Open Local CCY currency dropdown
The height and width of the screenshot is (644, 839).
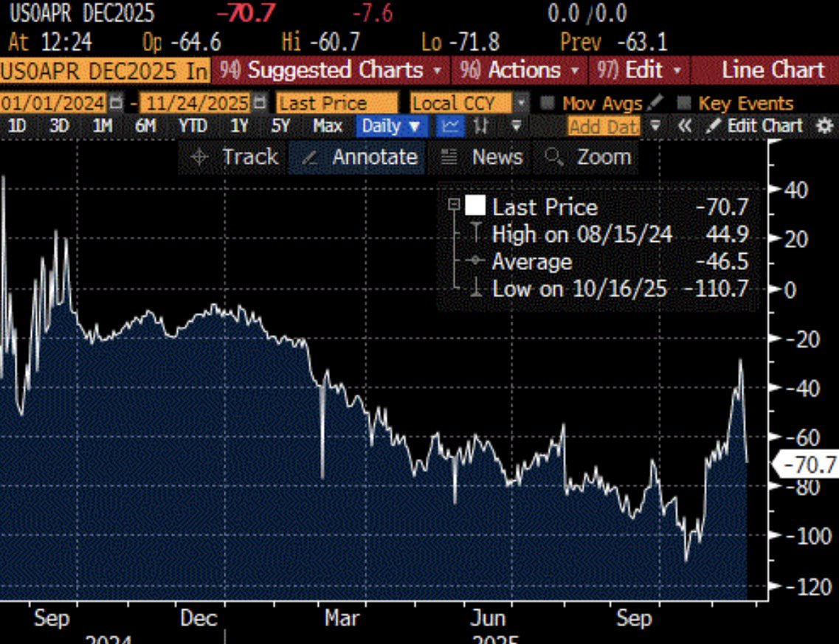[520, 103]
